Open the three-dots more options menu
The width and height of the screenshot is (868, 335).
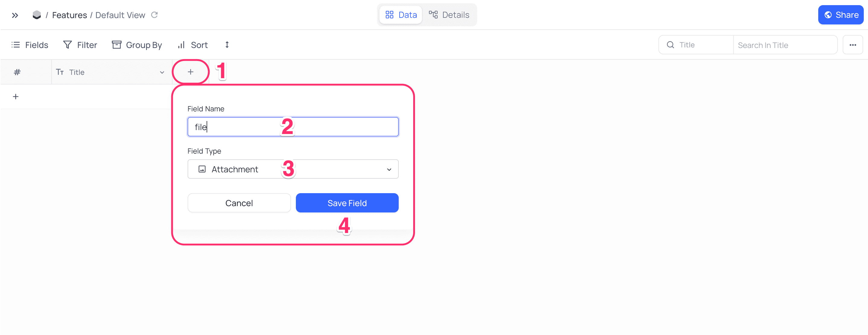click(x=853, y=45)
